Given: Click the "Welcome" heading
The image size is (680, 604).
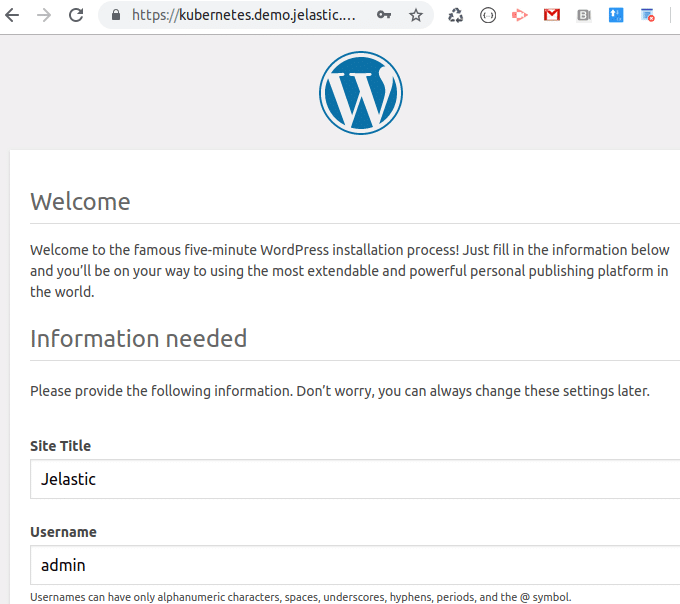Looking at the screenshot, I should point(80,202).
